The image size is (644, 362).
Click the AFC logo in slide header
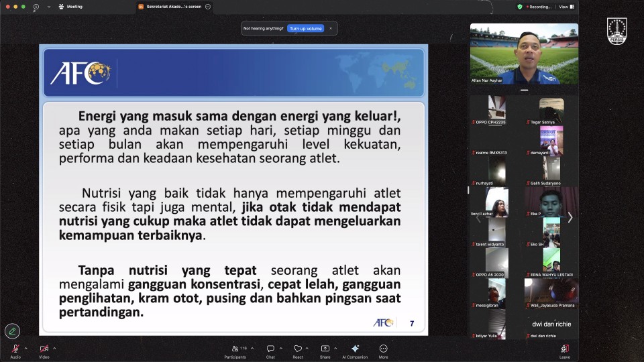tap(80, 73)
